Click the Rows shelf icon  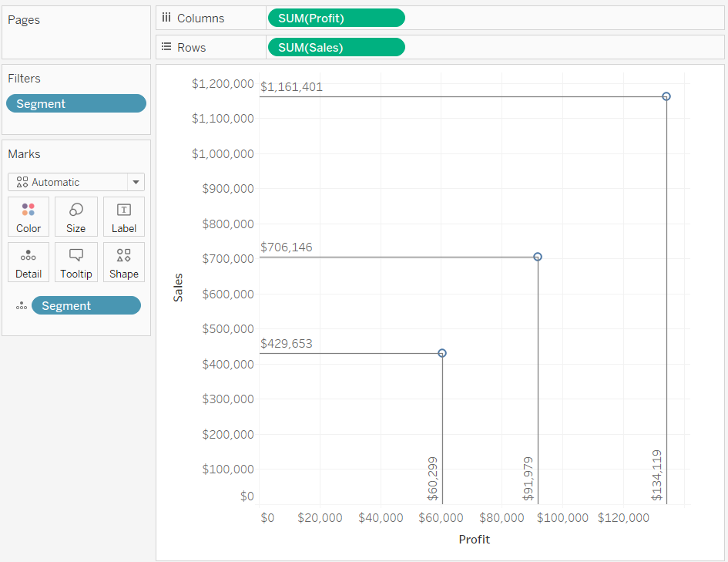coord(166,47)
